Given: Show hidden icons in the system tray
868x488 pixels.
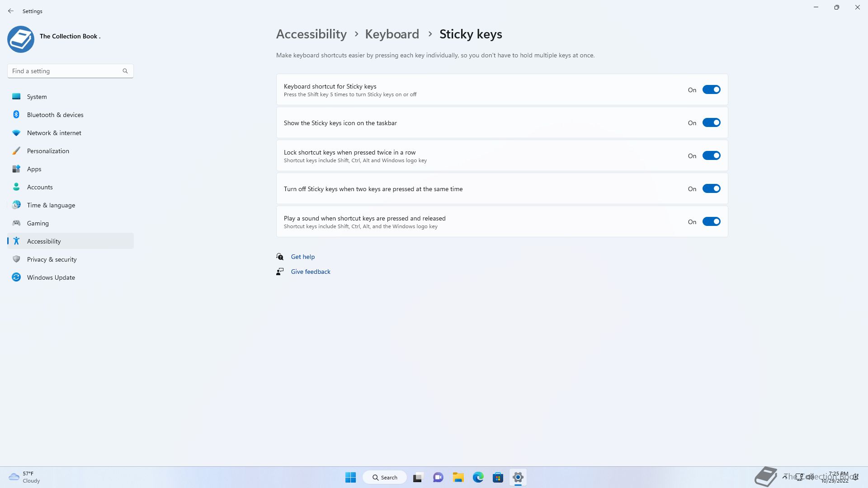Looking at the screenshot, I should click(785, 477).
